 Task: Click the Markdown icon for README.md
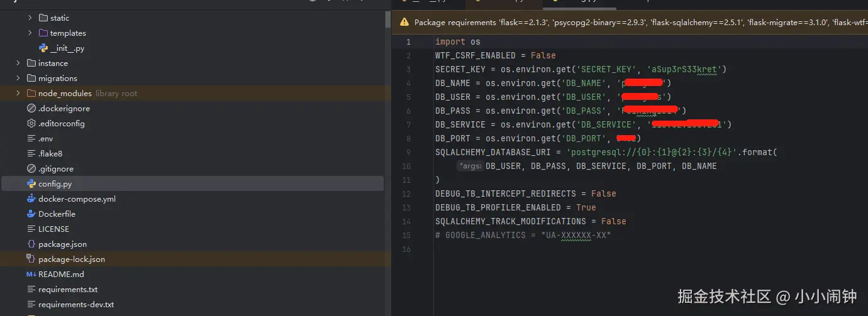pyautogui.click(x=31, y=275)
